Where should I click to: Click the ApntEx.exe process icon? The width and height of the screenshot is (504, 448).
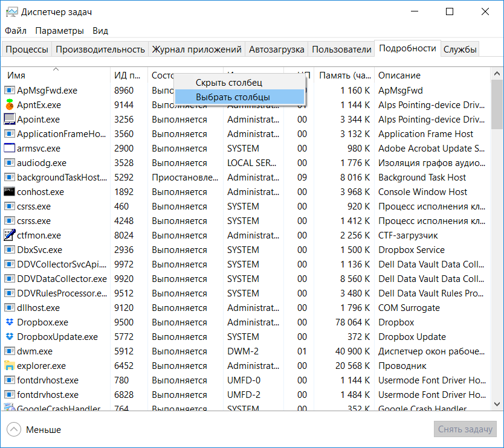point(10,105)
